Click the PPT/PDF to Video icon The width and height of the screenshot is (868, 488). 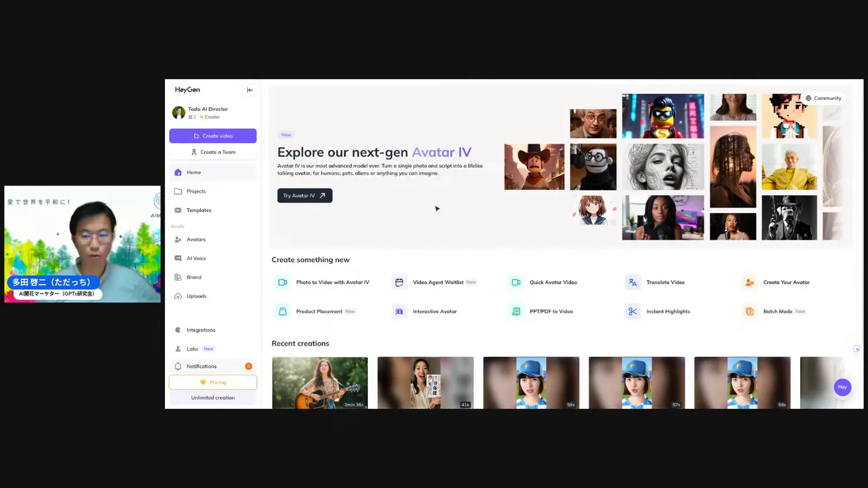tap(516, 311)
